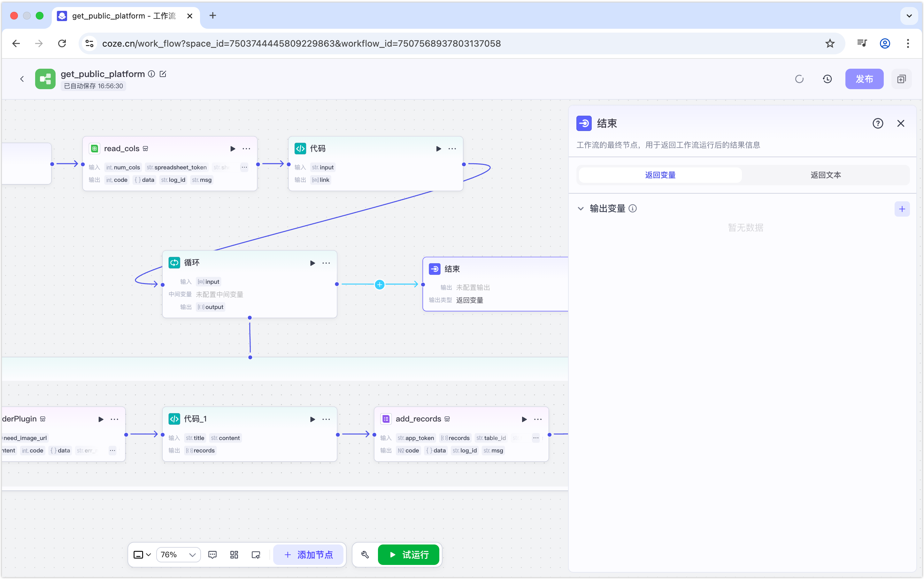Viewport: 924px width, 579px height.
Task: Open workflow version history clock icon
Action: point(827,79)
